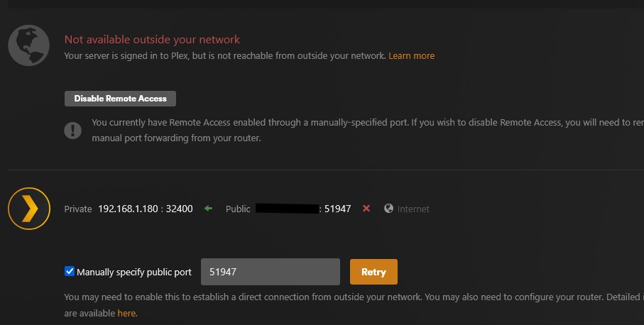
Task: Click the 'Manually specify public port' label text
Action: tap(134, 272)
